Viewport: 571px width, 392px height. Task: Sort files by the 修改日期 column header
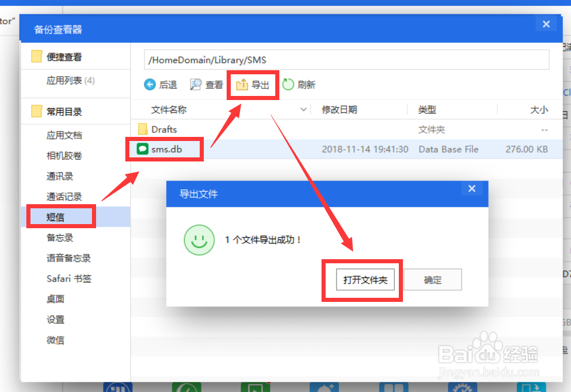coord(340,109)
